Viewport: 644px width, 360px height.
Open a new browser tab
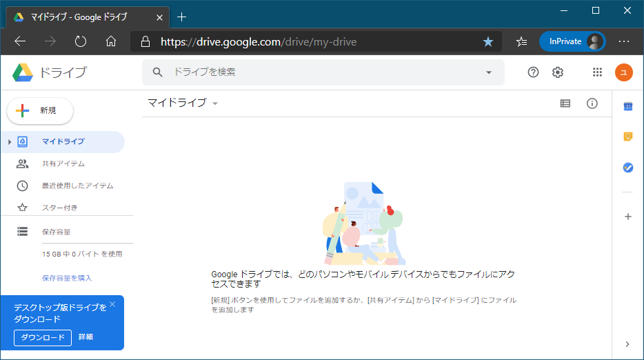pos(181,17)
